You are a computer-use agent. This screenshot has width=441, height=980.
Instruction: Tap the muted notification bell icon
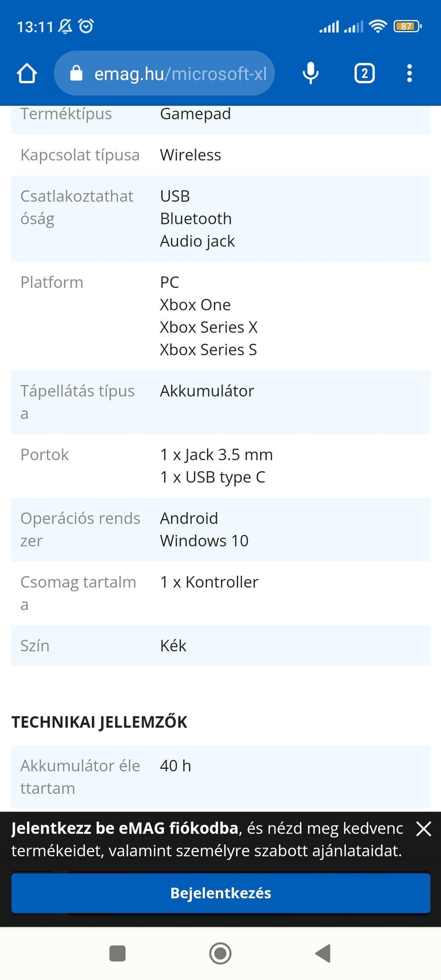pos(65,26)
